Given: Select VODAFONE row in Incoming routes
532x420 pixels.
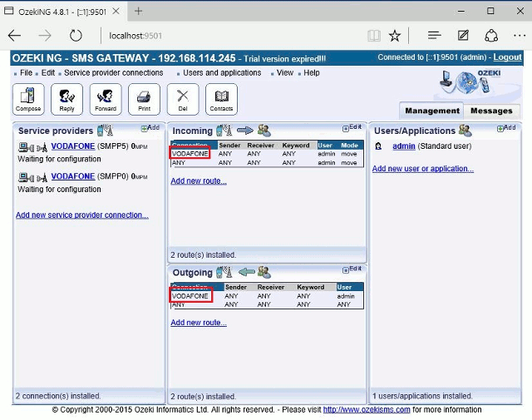Looking at the screenshot, I should (267, 154).
